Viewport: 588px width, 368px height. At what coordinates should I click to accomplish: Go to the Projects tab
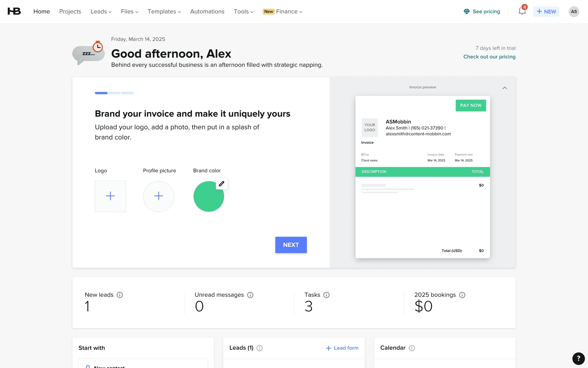tap(70, 12)
